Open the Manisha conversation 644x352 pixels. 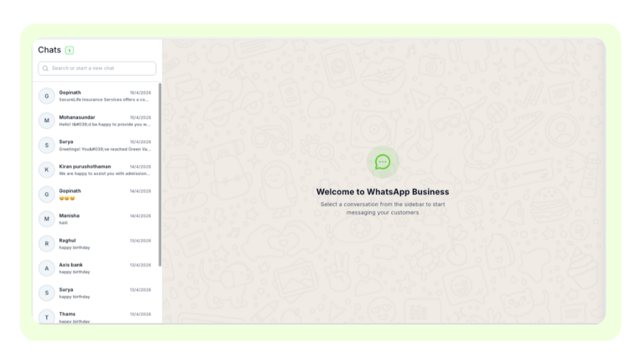point(96,219)
